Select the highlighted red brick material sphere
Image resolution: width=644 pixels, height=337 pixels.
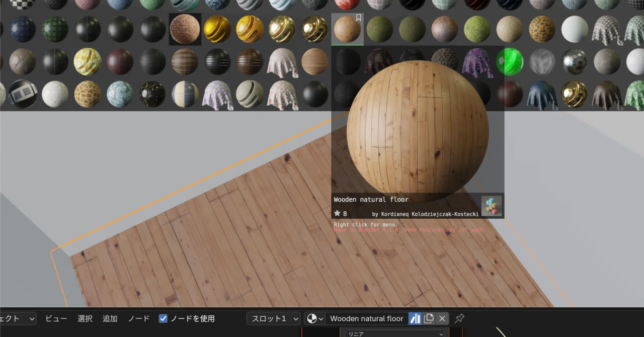click(185, 29)
